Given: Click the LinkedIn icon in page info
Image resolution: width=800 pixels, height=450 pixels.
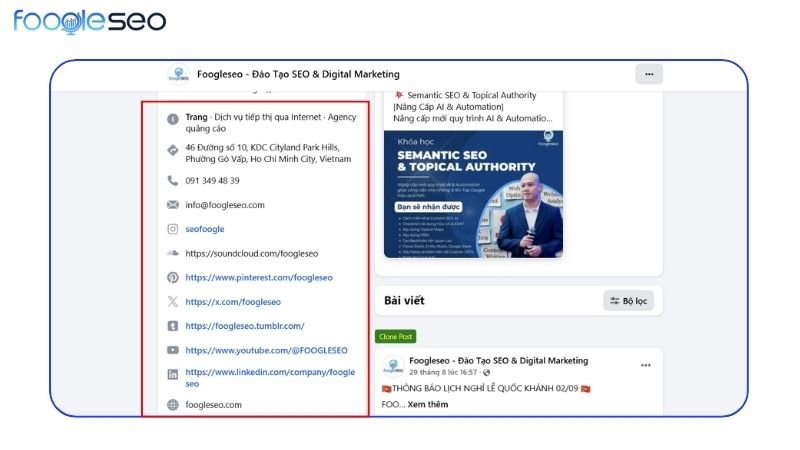Looking at the screenshot, I should 173,374.
